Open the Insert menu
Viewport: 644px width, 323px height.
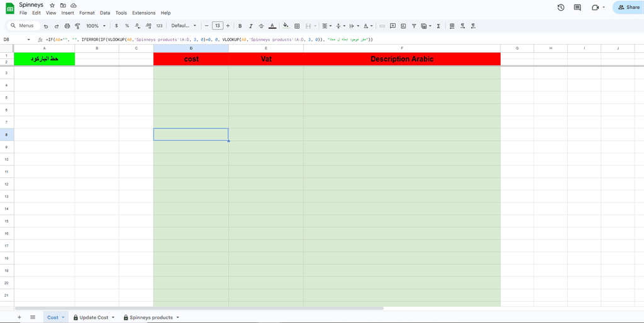coord(68,13)
